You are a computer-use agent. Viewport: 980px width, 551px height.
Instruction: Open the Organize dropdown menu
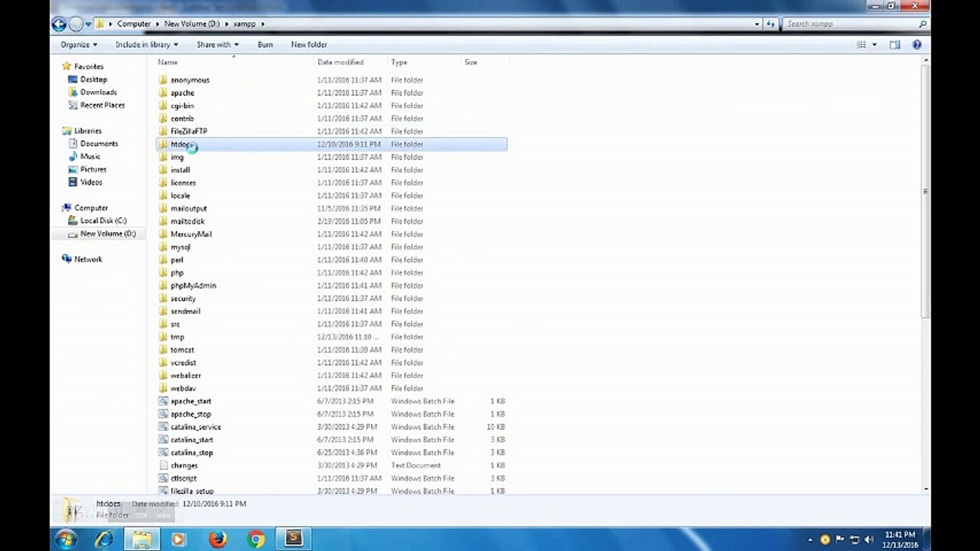[80, 45]
